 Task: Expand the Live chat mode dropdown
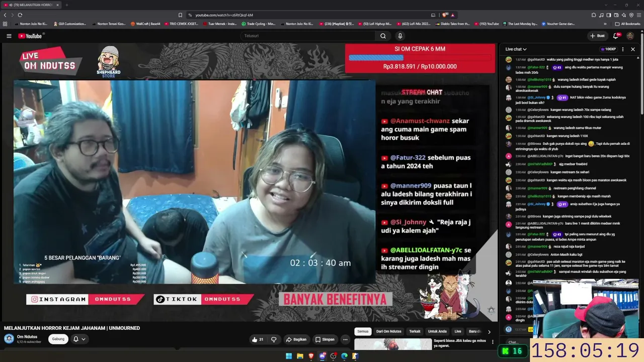tap(516, 49)
